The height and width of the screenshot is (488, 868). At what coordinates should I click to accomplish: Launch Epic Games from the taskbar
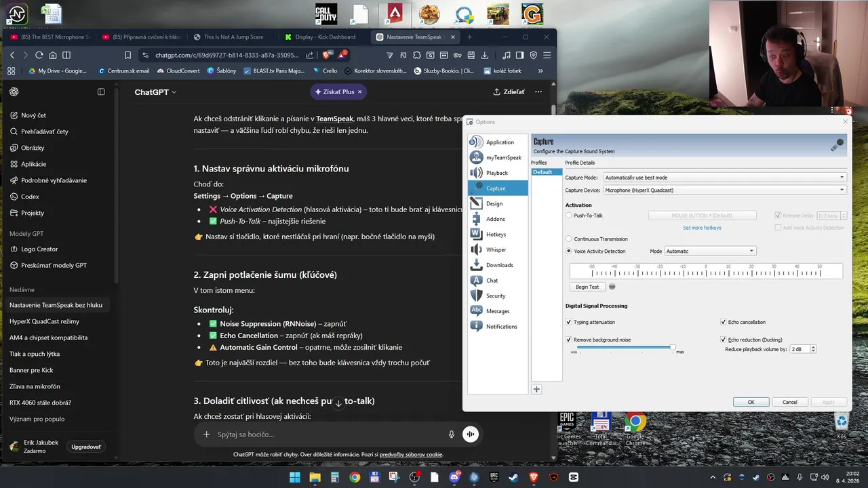point(495,477)
